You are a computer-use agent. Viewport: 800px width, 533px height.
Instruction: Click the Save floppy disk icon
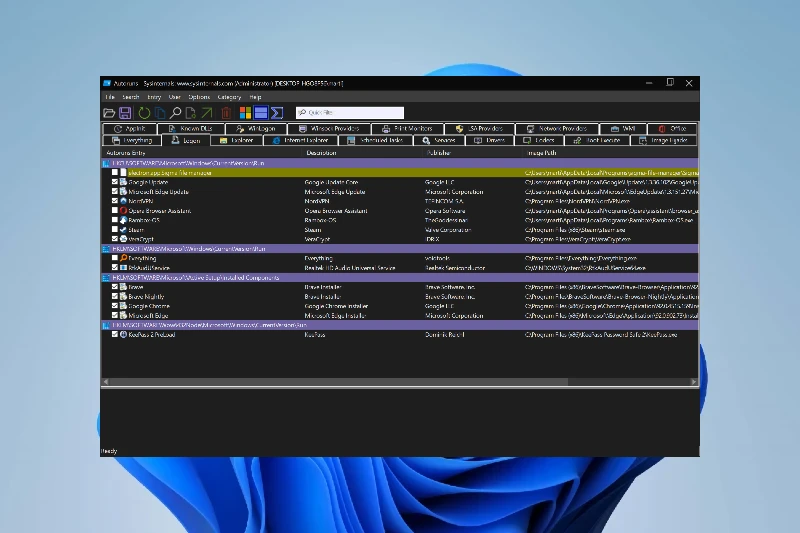[126, 113]
